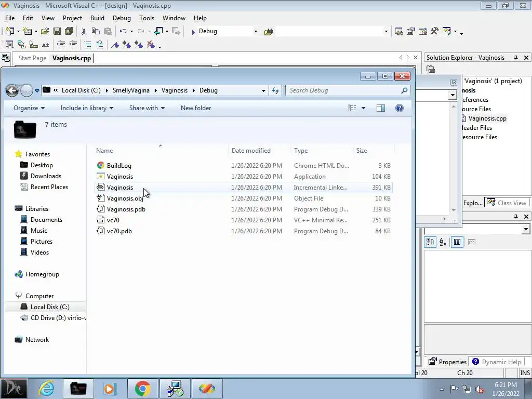This screenshot has height=399, width=532.
Task: Open the Explorer address bar history dropdown
Action: 263,90
